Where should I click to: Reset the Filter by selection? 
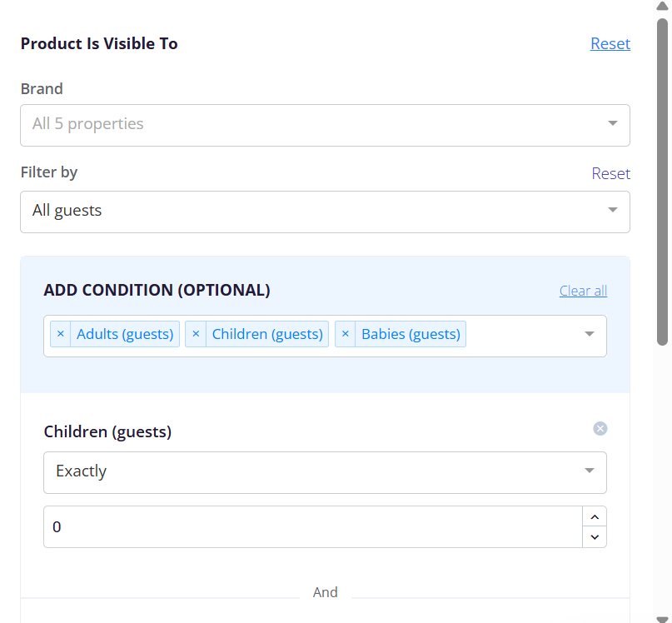coord(610,173)
